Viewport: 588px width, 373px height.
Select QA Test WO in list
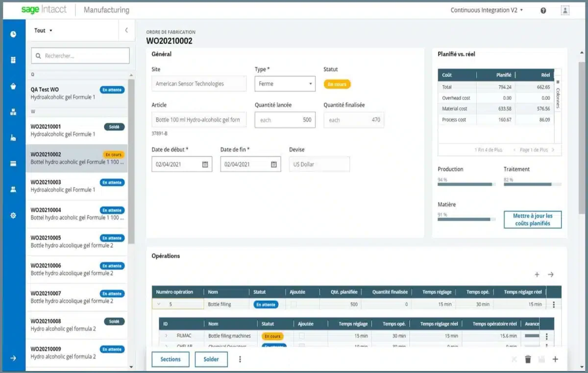(x=77, y=93)
